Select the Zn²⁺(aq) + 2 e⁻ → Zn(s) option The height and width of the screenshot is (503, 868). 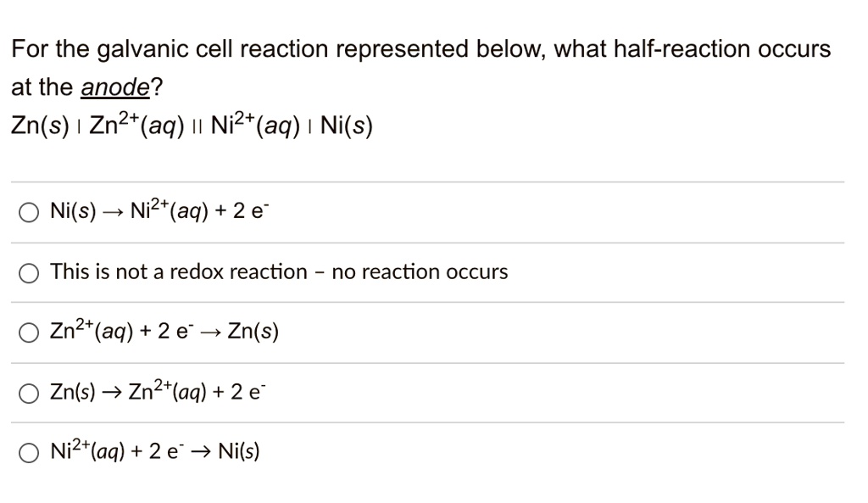coord(166,332)
